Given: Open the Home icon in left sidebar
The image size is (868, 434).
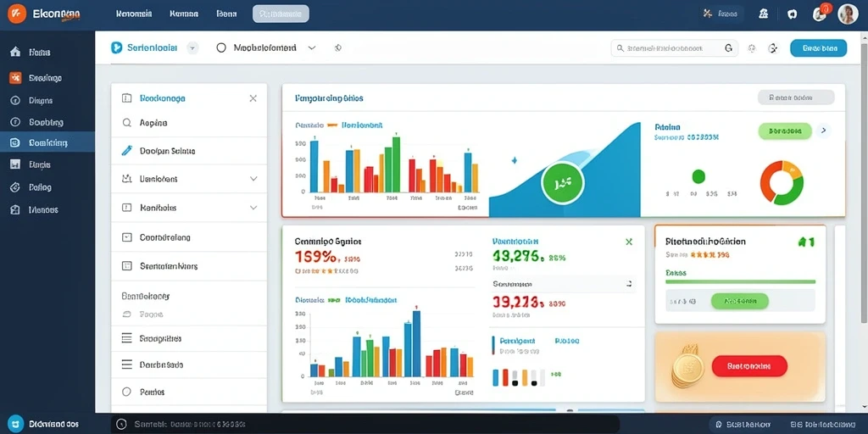Looking at the screenshot, I should pyautogui.click(x=15, y=52).
